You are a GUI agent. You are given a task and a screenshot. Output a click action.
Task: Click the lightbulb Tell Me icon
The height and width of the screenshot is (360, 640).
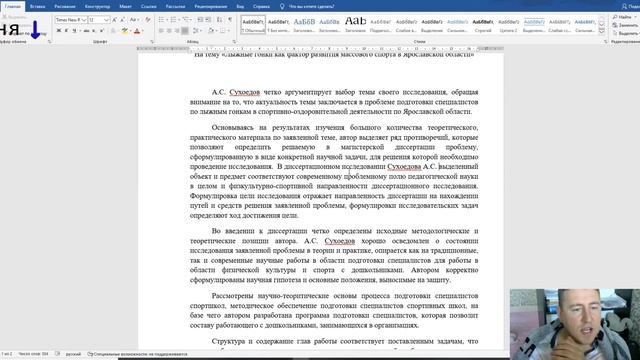(282, 6)
